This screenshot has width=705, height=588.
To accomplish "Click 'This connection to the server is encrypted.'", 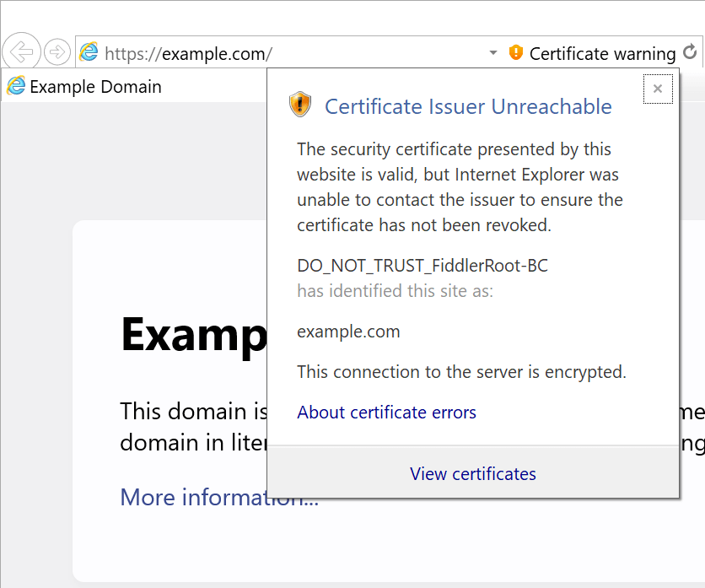I will tap(462, 372).
